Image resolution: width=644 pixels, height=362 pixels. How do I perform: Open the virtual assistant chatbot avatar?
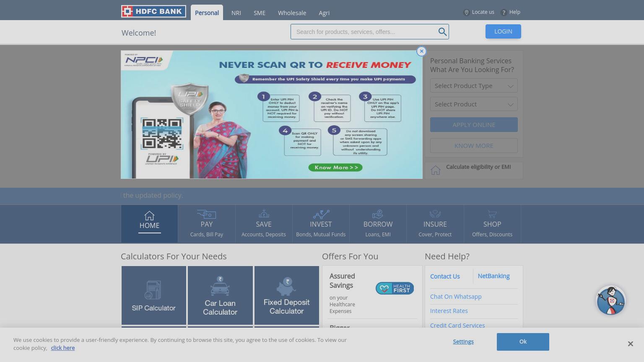pos(611,300)
